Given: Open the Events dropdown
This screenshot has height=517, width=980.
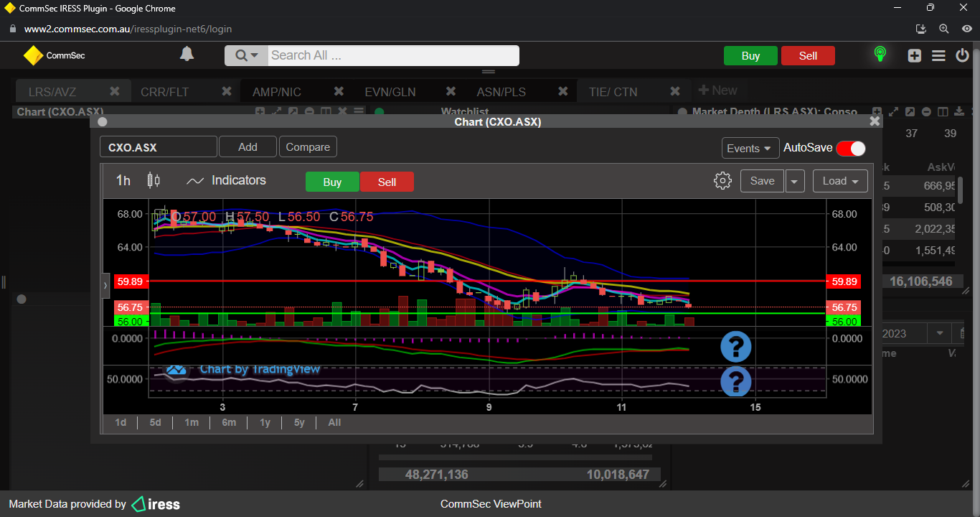Looking at the screenshot, I should pos(750,148).
